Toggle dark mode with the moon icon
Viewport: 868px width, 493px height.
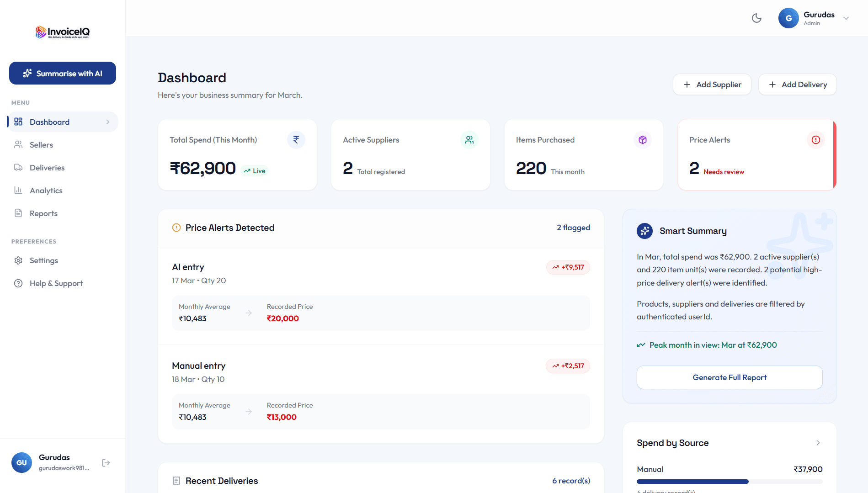point(756,18)
